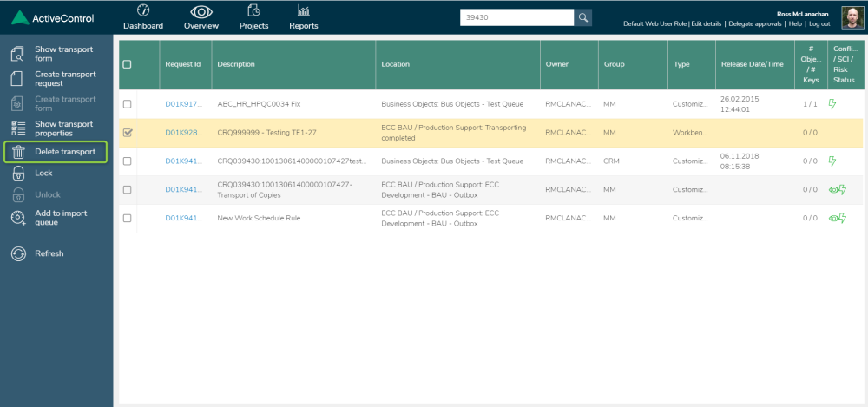Click the Lock padlock icon
Screen dimensions: 868x407
(x=17, y=174)
